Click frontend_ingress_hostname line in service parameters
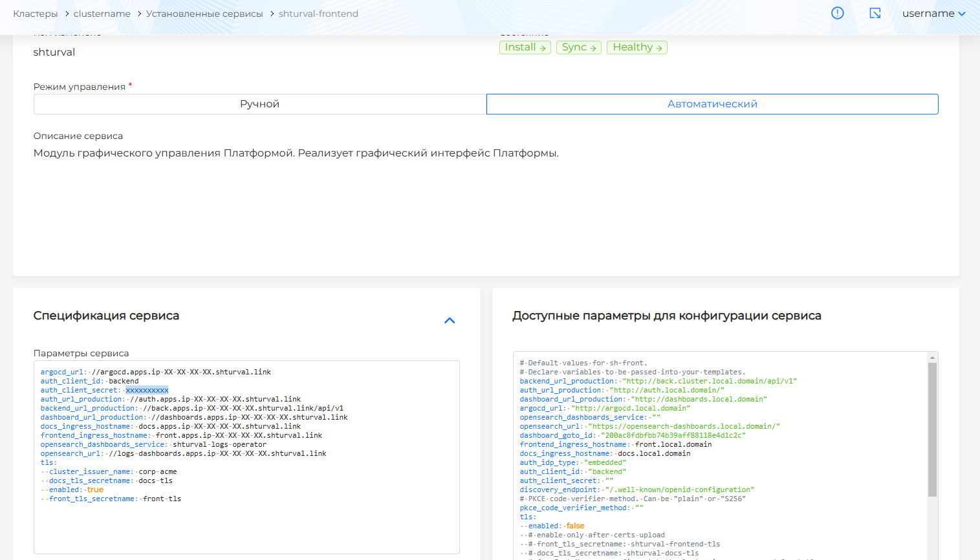This screenshot has width=980, height=560. 181,435
